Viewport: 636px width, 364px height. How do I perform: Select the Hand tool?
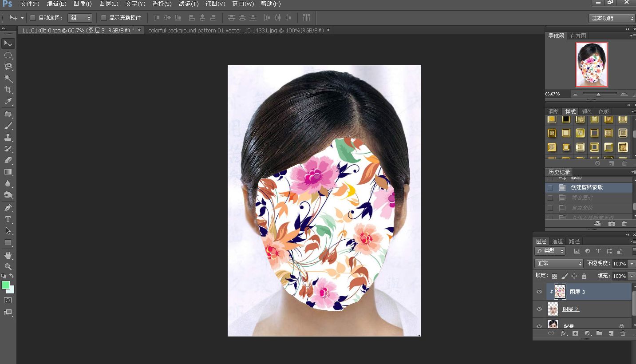point(8,255)
